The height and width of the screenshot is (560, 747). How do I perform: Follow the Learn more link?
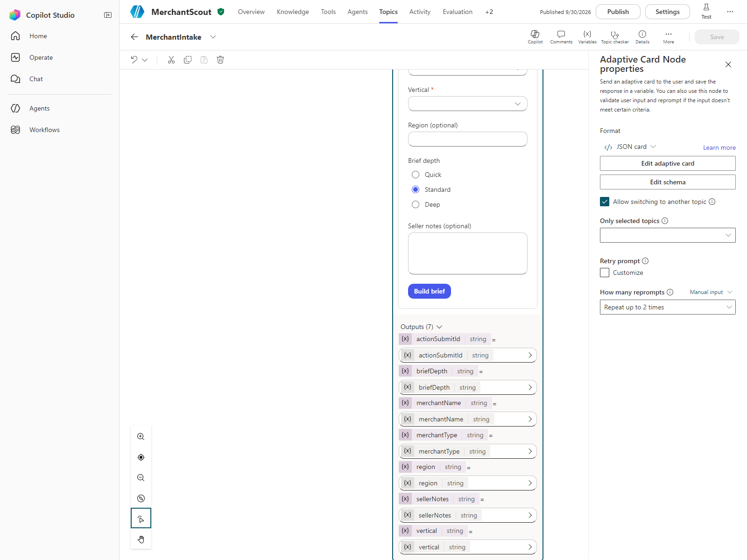(x=719, y=147)
